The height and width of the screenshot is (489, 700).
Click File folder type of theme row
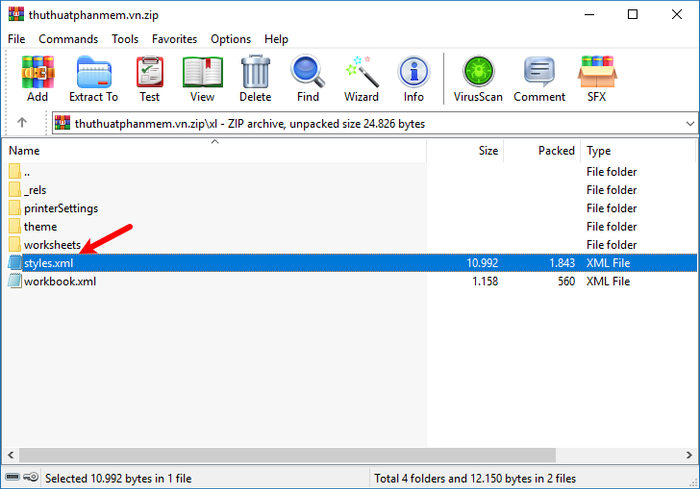(612, 226)
